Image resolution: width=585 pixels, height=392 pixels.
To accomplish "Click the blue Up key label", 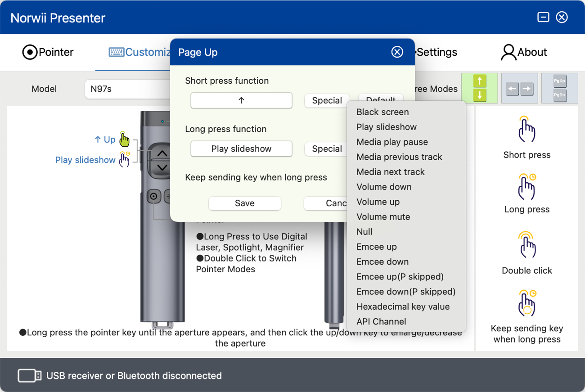I will point(105,140).
